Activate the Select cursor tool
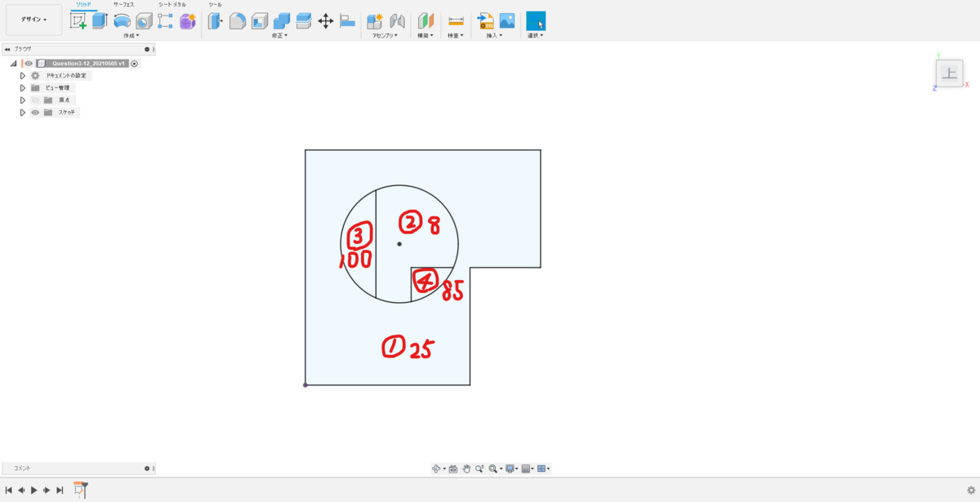Viewport: 980px width, 502px height. pyautogui.click(x=536, y=21)
